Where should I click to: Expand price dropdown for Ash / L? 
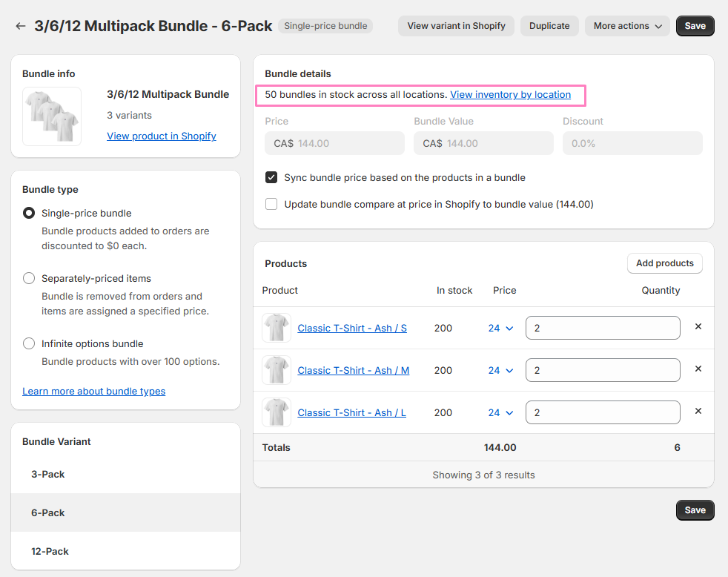(500, 413)
